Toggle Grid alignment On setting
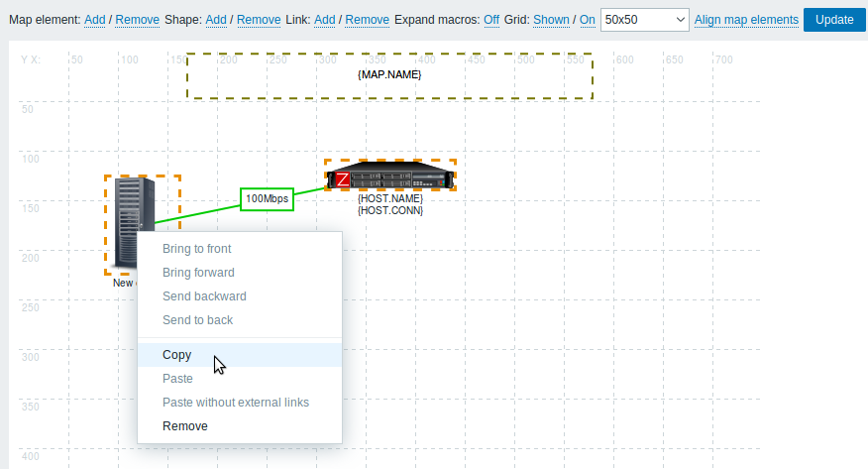 pos(588,20)
